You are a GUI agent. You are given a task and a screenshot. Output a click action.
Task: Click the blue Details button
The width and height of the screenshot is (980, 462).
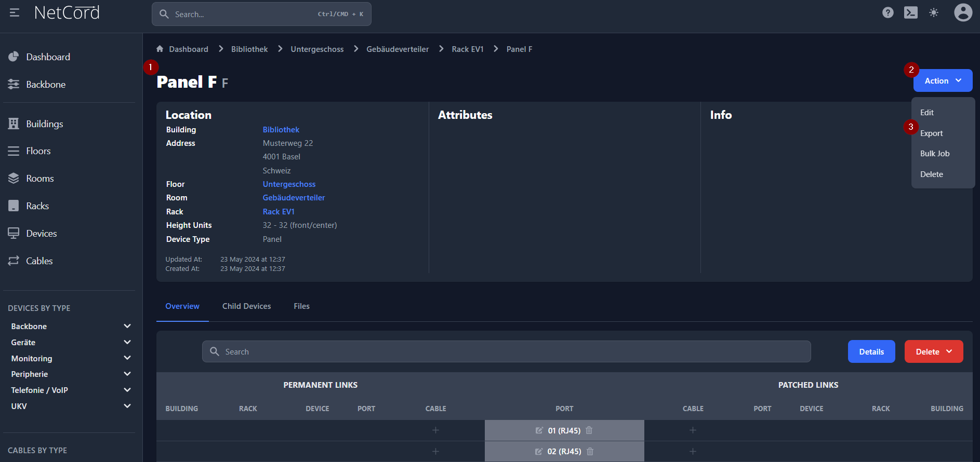871,351
